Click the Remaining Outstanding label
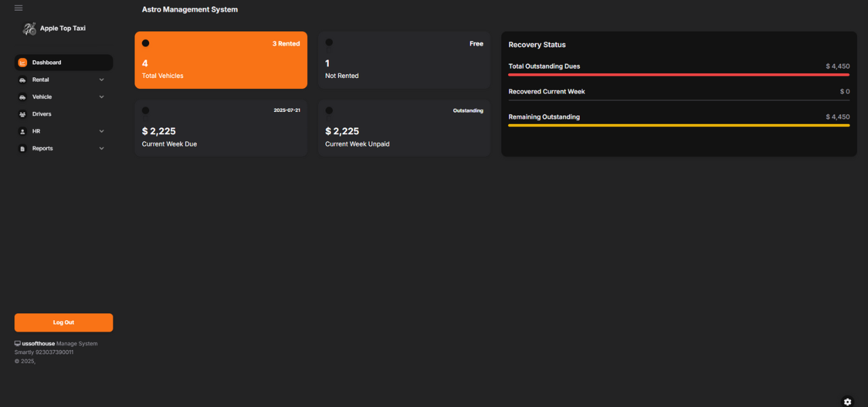 [x=545, y=117]
